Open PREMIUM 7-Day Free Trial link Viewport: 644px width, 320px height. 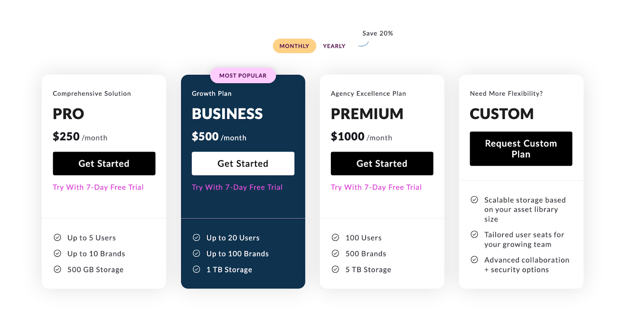pyautogui.click(x=376, y=187)
